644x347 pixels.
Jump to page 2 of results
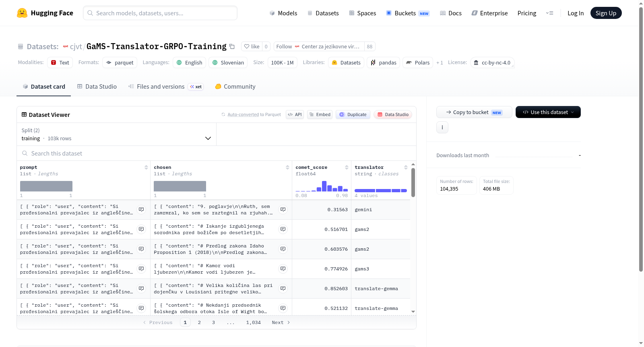tap(199, 322)
